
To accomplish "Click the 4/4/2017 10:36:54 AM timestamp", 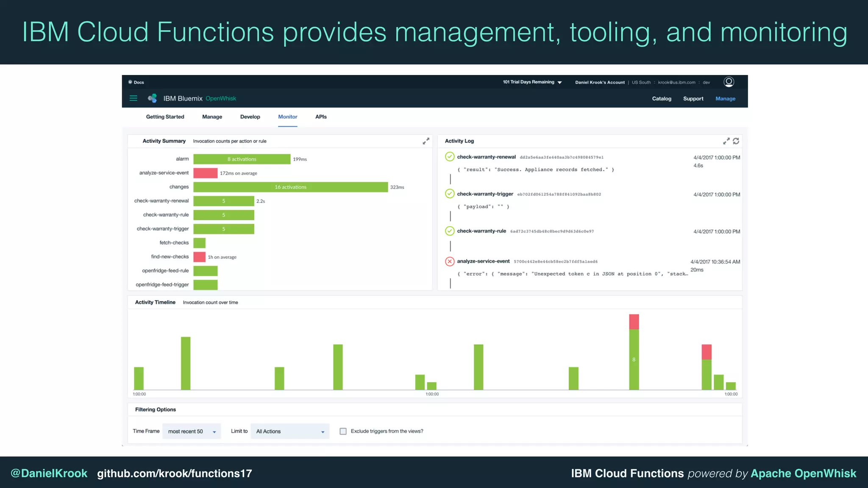I will (x=715, y=262).
